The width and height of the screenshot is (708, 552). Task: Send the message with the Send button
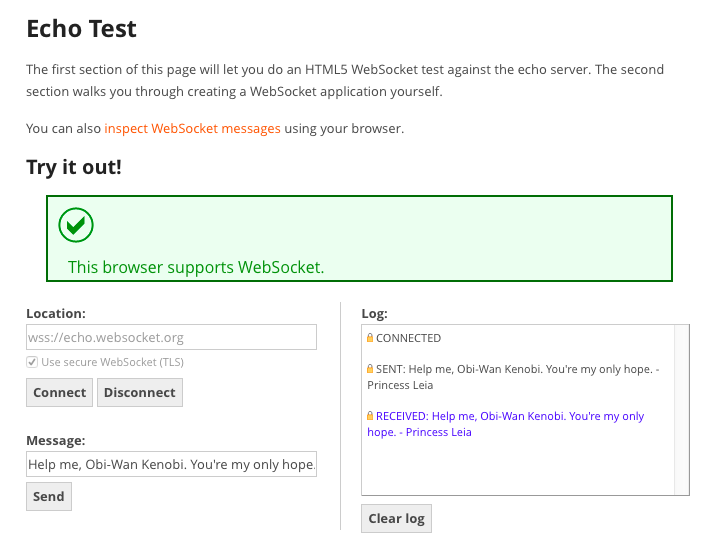tap(48, 496)
